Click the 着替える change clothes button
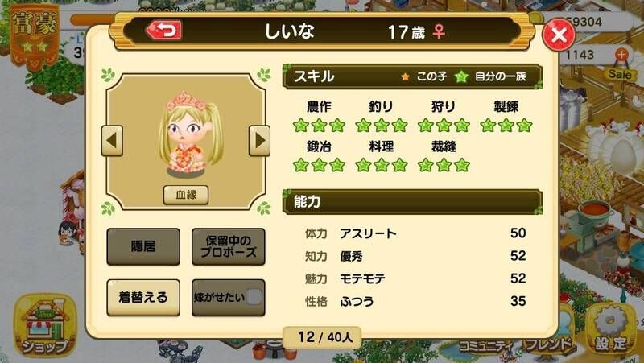 coord(143,297)
